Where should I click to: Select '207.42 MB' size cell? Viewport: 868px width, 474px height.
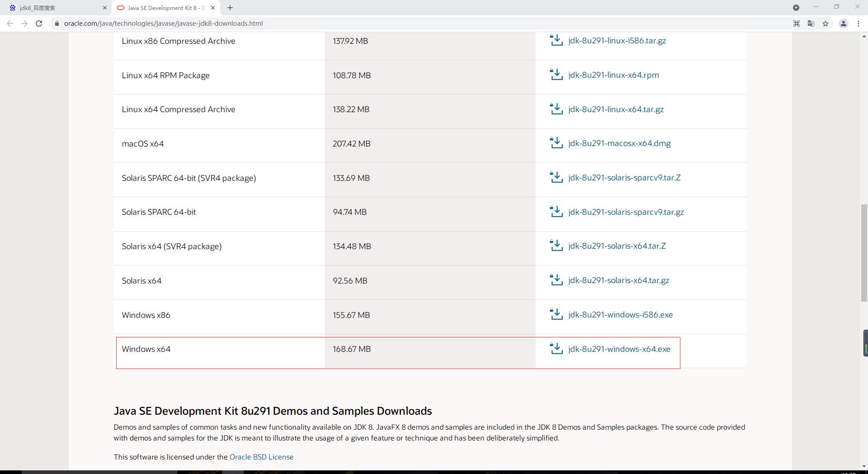pos(351,144)
